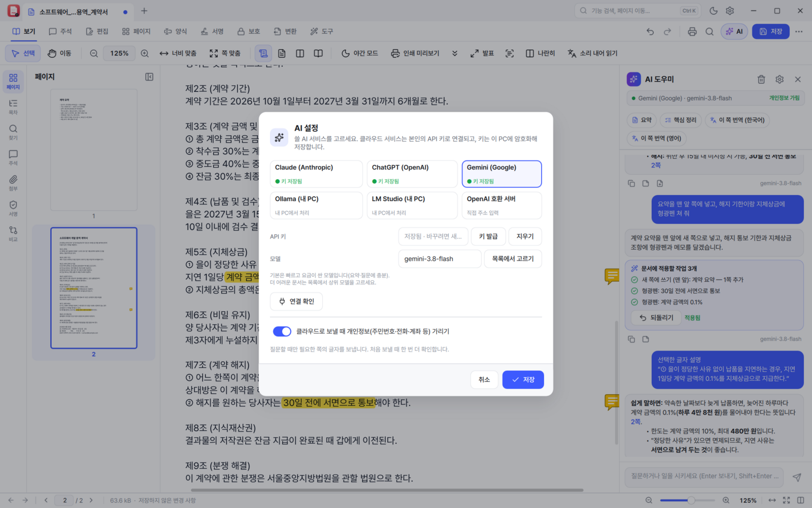This screenshot has height=508, width=812.
Task: Save the AI settings with 저장
Action: coord(523,379)
